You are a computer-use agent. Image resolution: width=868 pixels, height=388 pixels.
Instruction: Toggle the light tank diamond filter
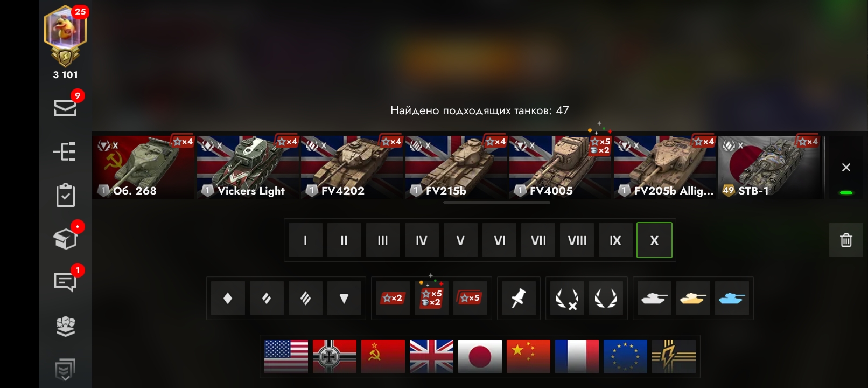click(x=228, y=298)
